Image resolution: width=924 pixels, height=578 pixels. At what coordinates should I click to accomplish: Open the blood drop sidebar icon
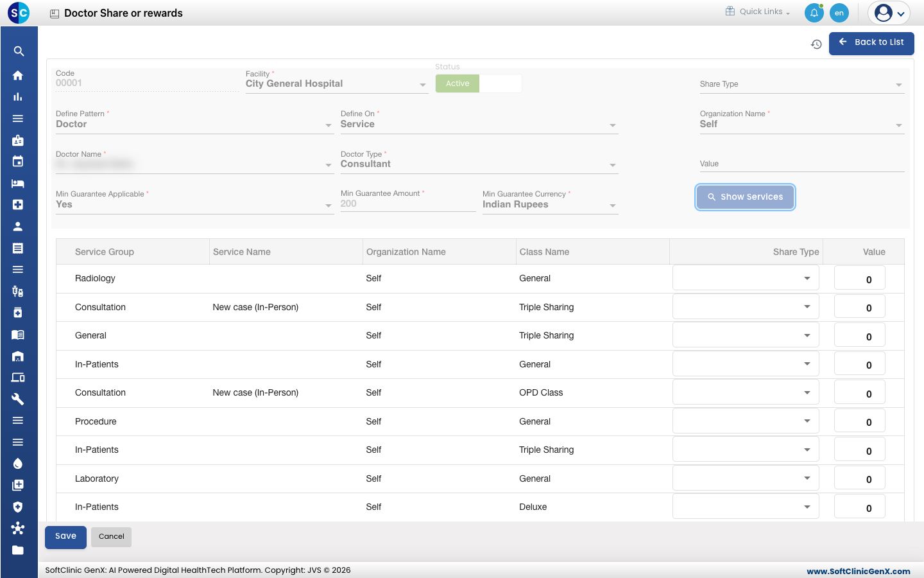(x=18, y=464)
